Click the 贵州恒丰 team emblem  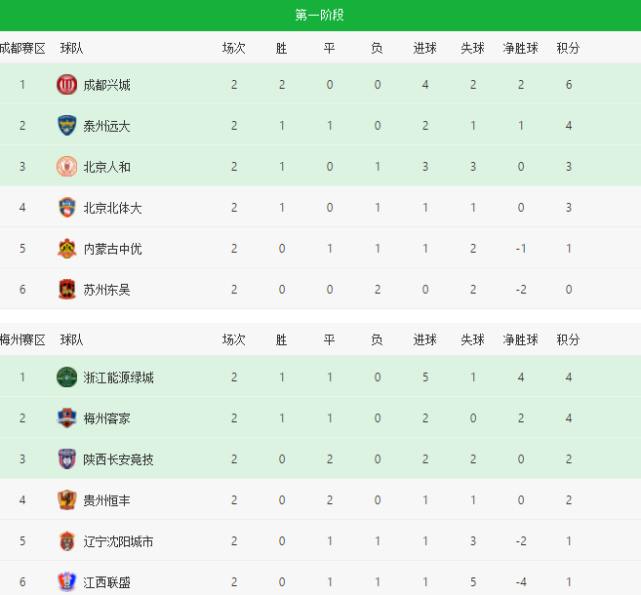point(67,500)
